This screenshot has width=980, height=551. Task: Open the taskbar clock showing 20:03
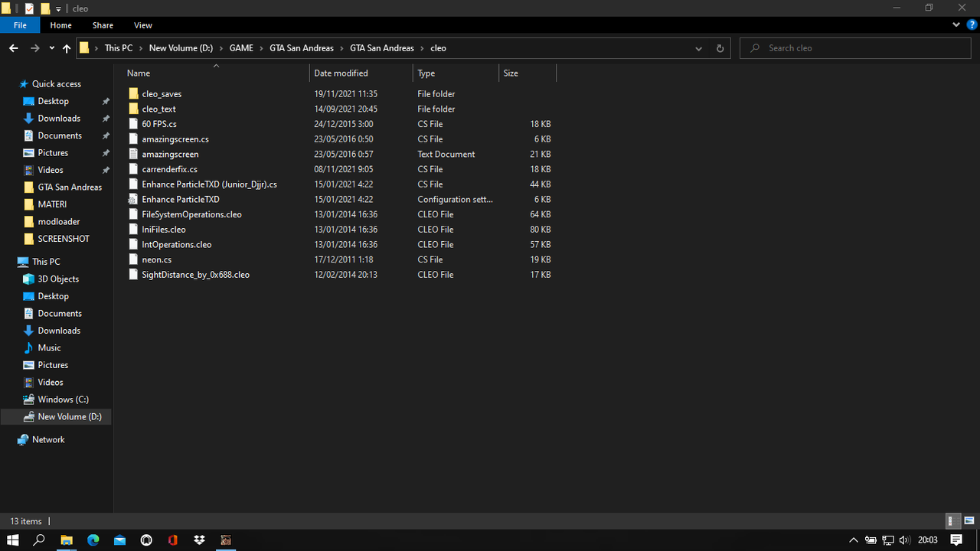(928, 540)
